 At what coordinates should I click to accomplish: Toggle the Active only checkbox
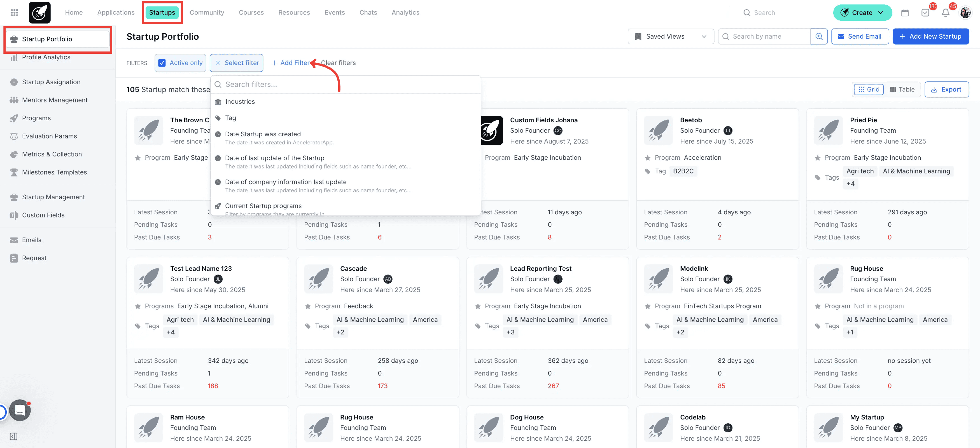coord(162,63)
